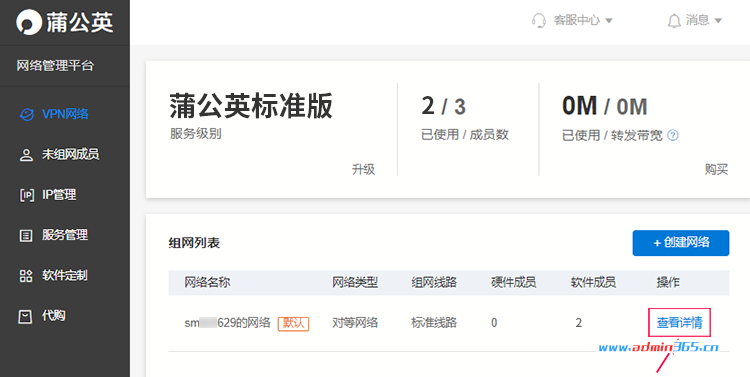
Task: Open the VPN网络 menu item
Action: tap(65, 114)
